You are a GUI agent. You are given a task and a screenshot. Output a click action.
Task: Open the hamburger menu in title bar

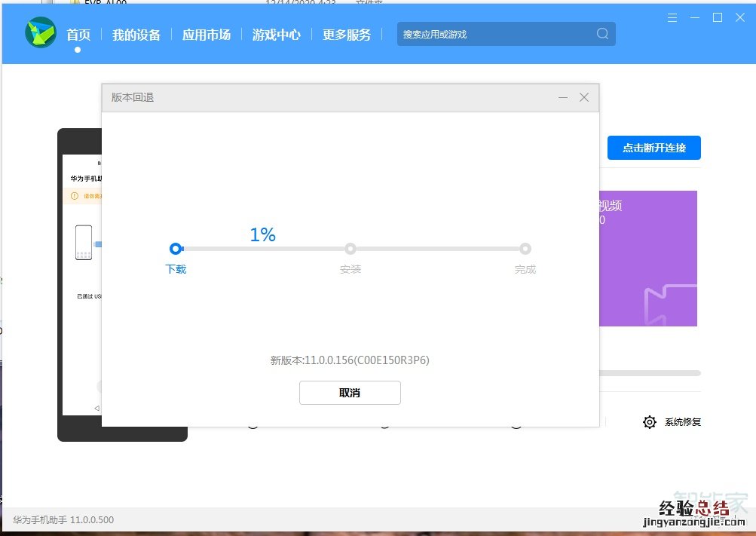coord(672,17)
